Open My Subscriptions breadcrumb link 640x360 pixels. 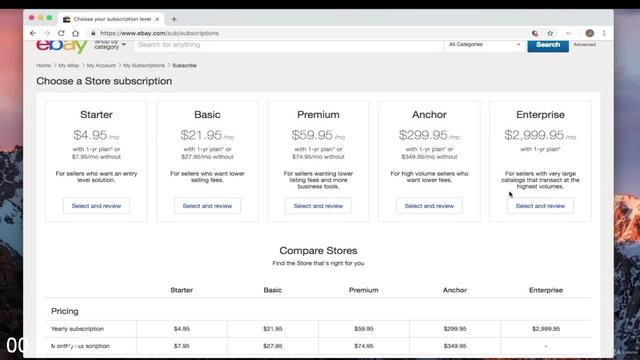pyautogui.click(x=144, y=65)
